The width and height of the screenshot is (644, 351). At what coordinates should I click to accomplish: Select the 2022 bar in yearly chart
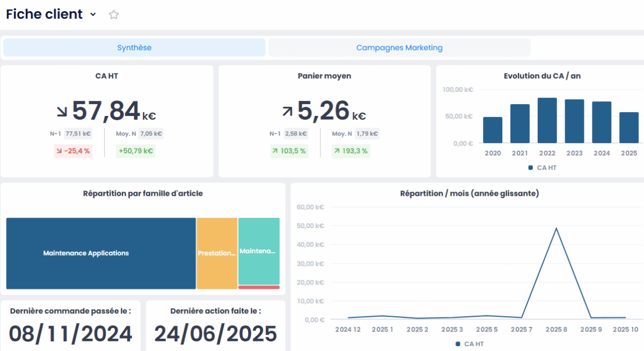tap(547, 120)
